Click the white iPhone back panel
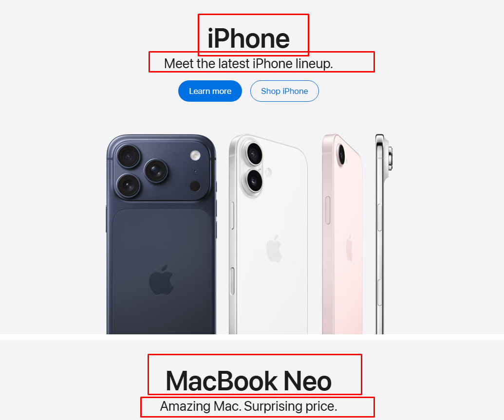Image resolution: width=504 pixels, height=420 pixels. point(268,234)
